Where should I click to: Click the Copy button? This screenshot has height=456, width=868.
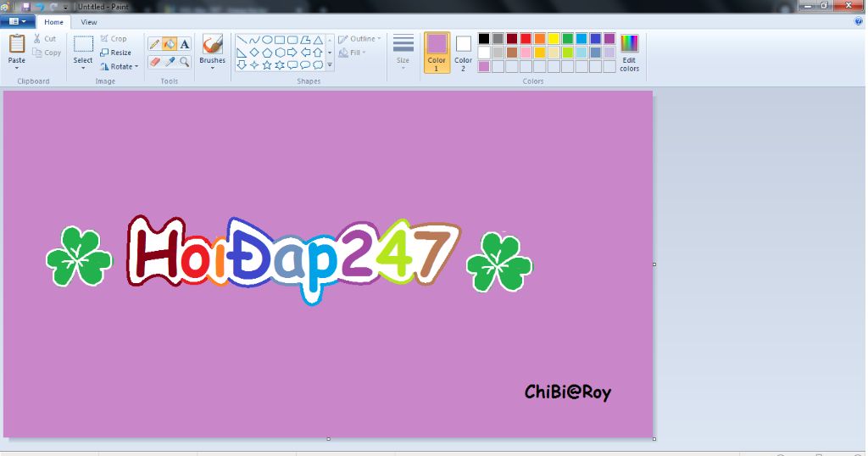(47, 53)
